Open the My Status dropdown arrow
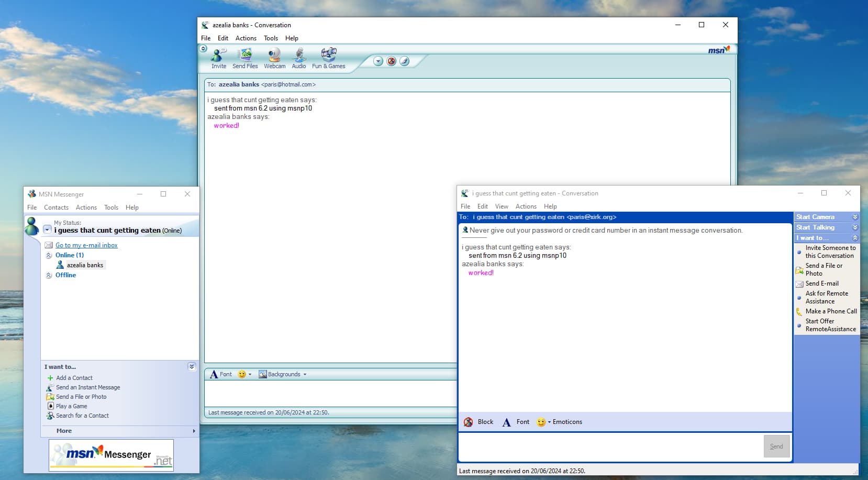Screen dimensions: 868x480 click(47, 230)
